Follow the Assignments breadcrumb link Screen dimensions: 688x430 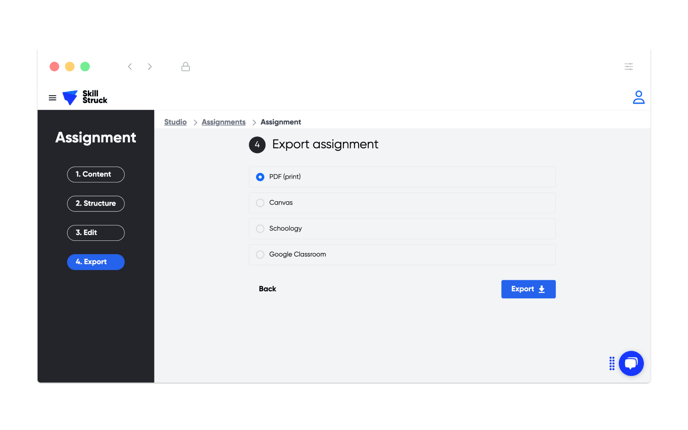[x=223, y=122]
